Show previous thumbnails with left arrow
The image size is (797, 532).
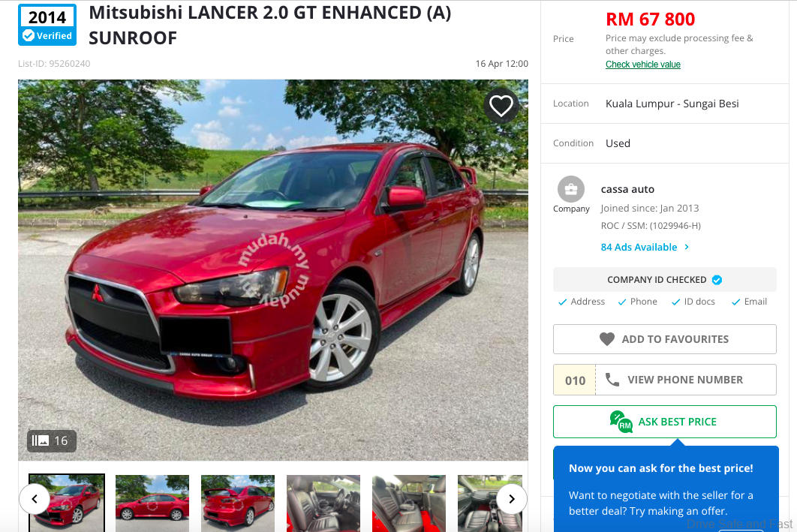[x=35, y=499]
